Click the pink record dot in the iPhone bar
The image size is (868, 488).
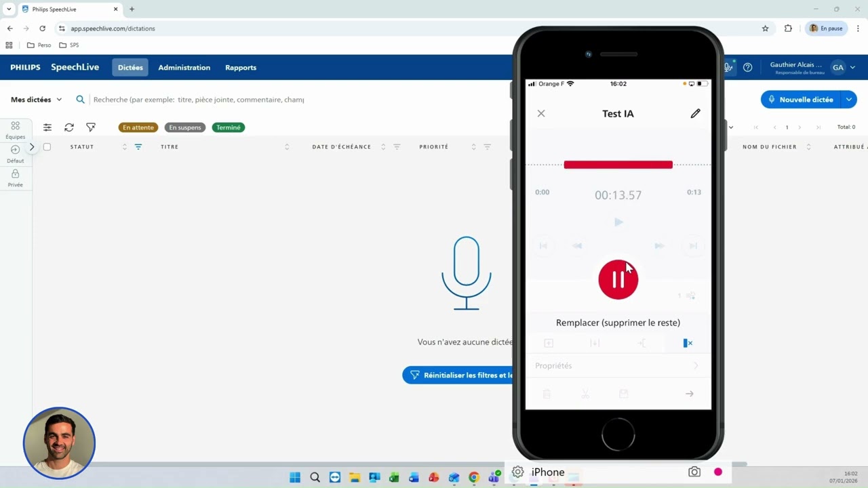(x=718, y=472)
